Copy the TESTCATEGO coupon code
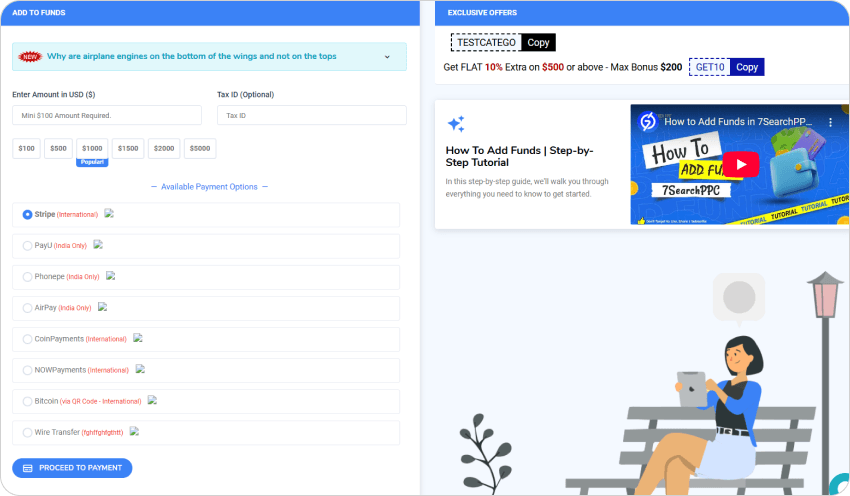Screen dimensions: 850x496 pyautogui.click(x=538, y=43)
